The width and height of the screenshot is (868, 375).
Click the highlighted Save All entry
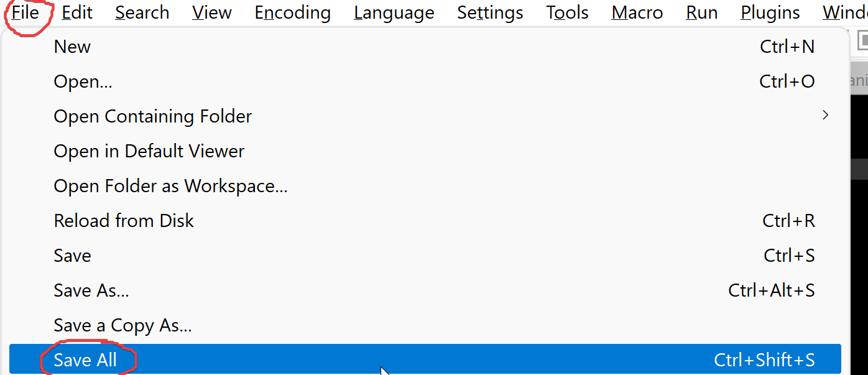coord(85,360)
